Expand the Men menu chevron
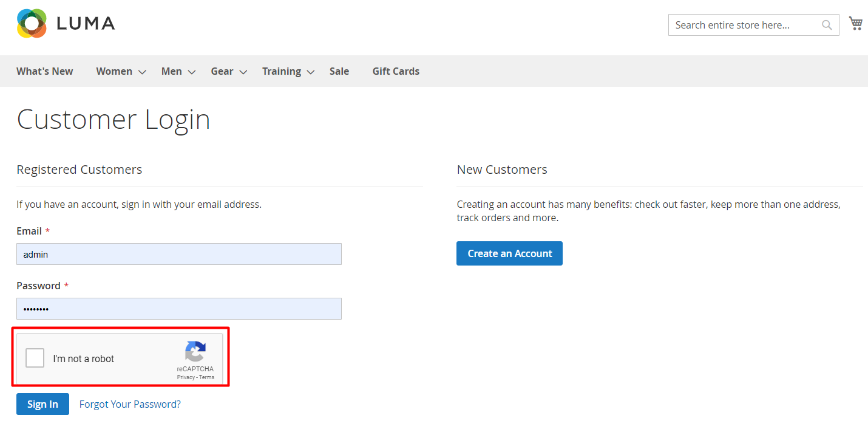This screenshot has width=868, height=429. pos(192,72)
